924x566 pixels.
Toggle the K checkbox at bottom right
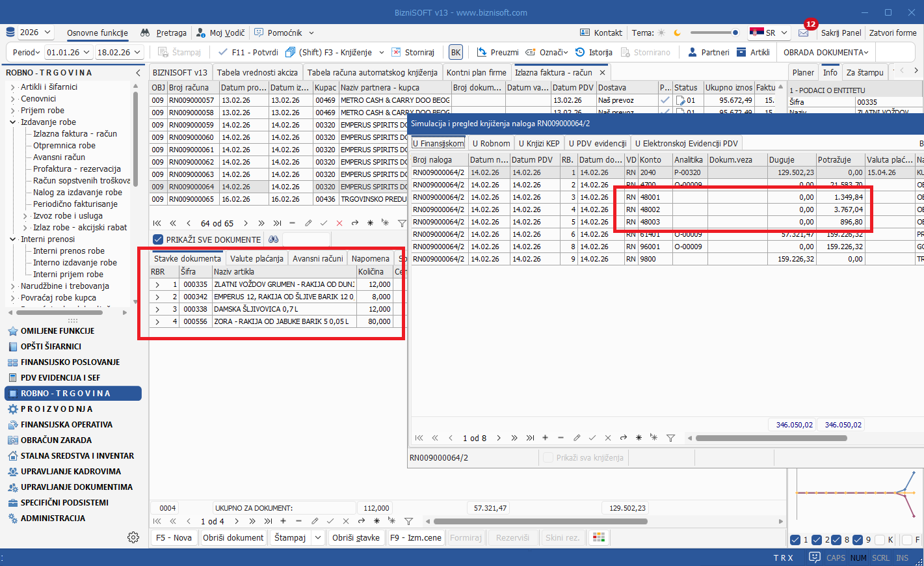[x=880, y=540]
